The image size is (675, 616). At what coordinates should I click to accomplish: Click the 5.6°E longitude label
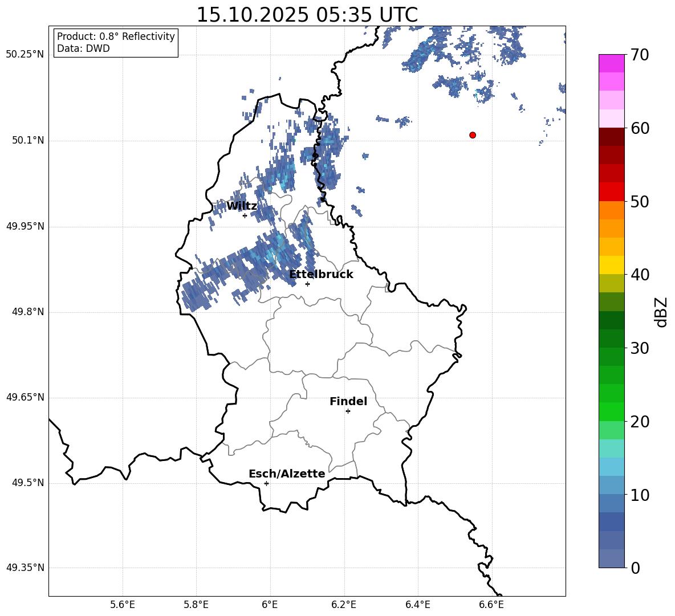pyautogui.click(x=122, y=605)
